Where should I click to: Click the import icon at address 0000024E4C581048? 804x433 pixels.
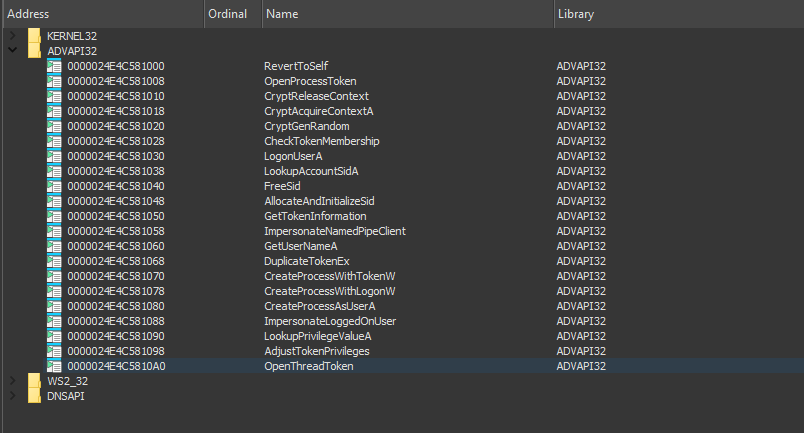[x=54, y=201]
